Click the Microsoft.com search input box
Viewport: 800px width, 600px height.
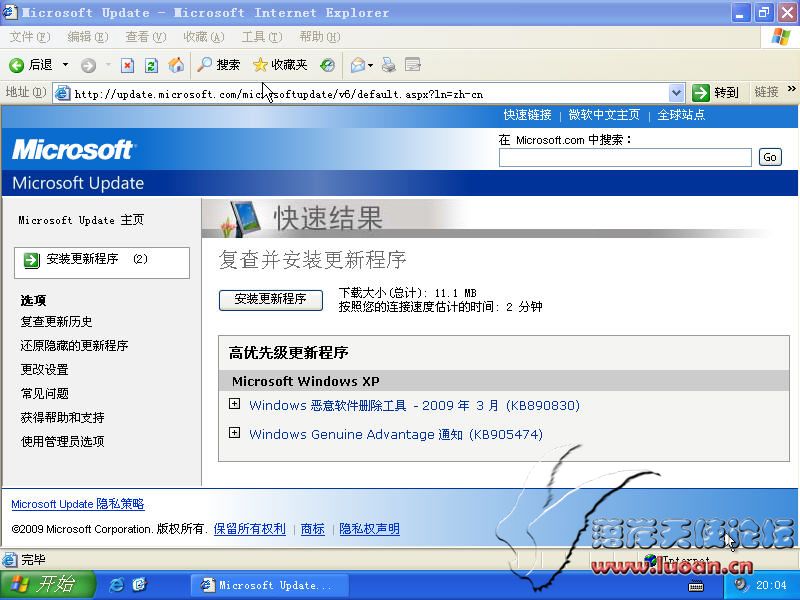[x=625, y=157]
